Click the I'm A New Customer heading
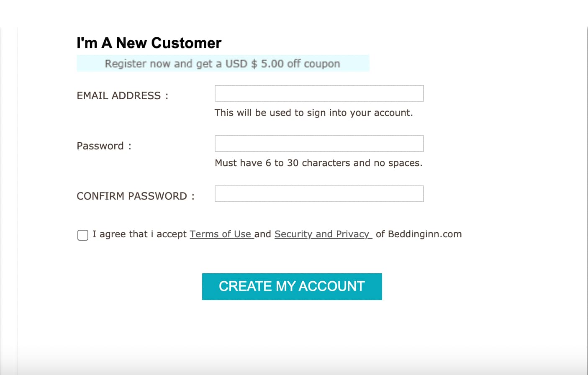 pyautogui.click(x=149, y=42)
